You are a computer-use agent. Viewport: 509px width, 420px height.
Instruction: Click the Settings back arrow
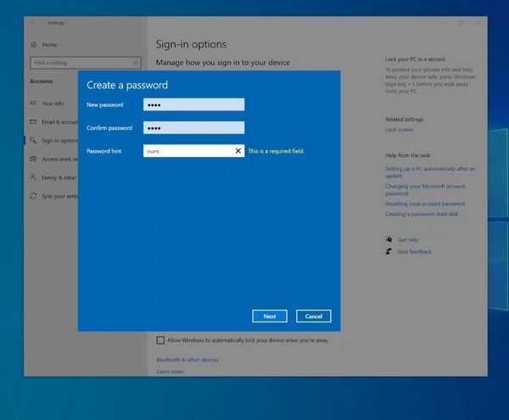(x=33, y=23)
